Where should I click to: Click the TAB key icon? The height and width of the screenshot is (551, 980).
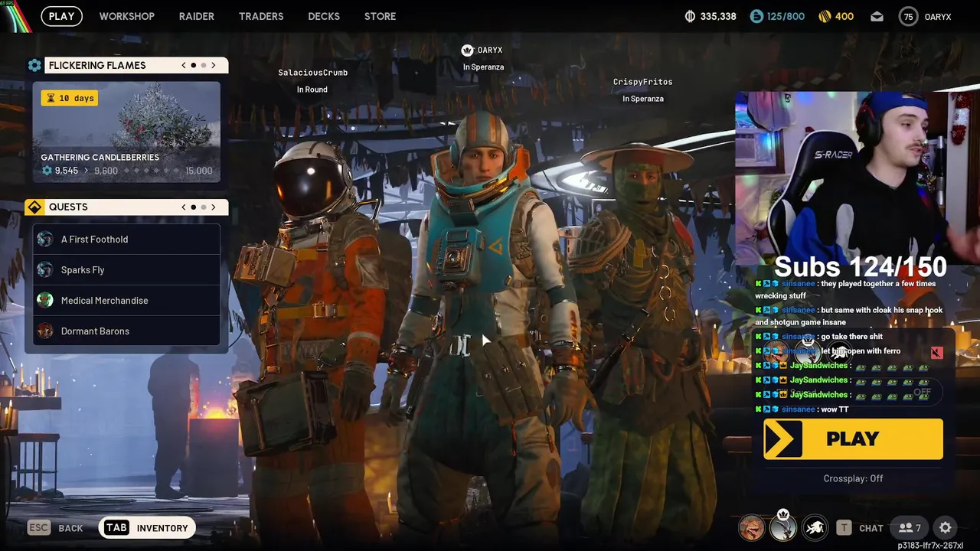click(x=116, y=527)
